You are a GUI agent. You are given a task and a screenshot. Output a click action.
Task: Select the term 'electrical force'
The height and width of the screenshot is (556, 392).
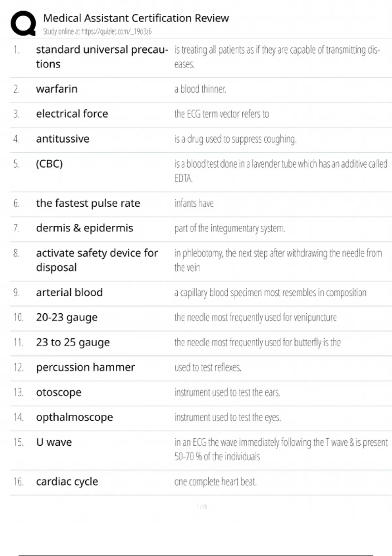[72, 114]
